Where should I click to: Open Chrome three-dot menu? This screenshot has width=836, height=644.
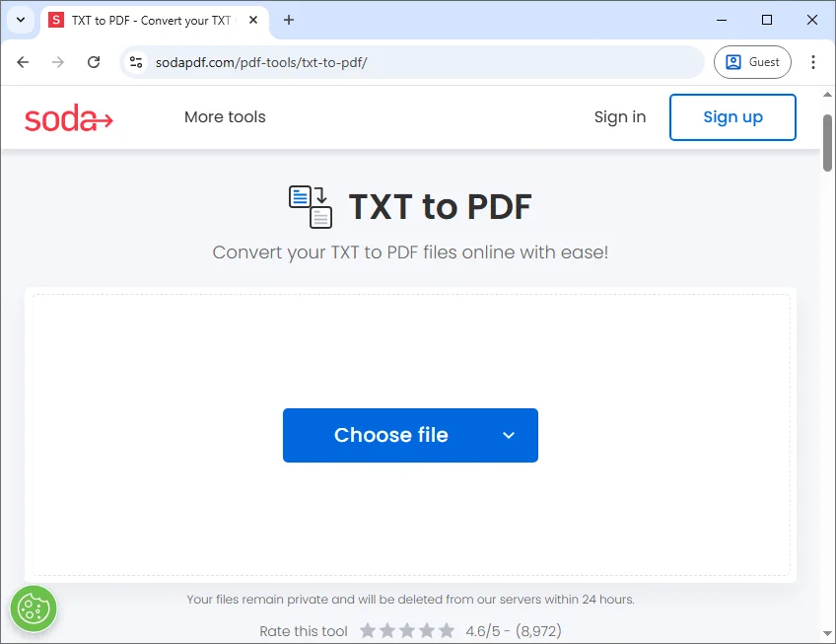813,62
